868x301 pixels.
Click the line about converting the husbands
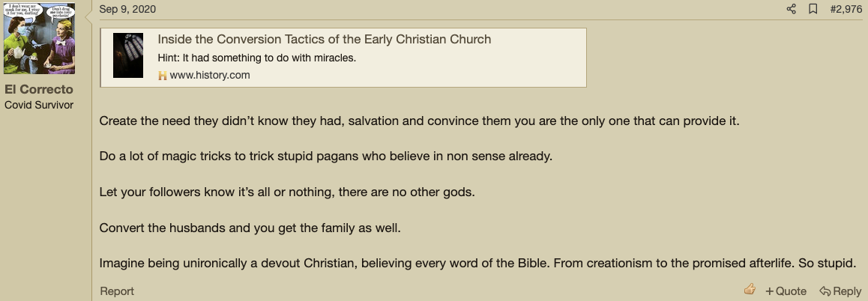[x=250, y=228]
